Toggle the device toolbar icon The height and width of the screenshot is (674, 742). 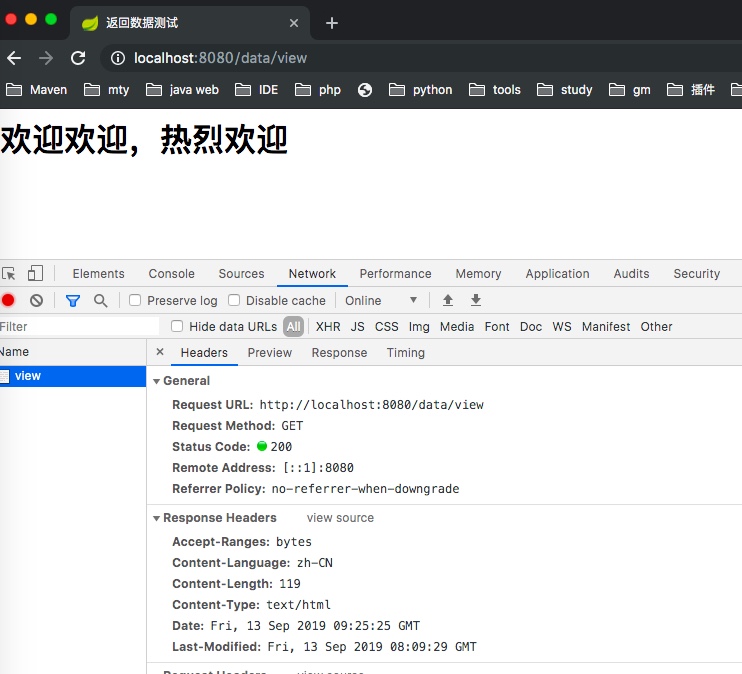point(35,273)
